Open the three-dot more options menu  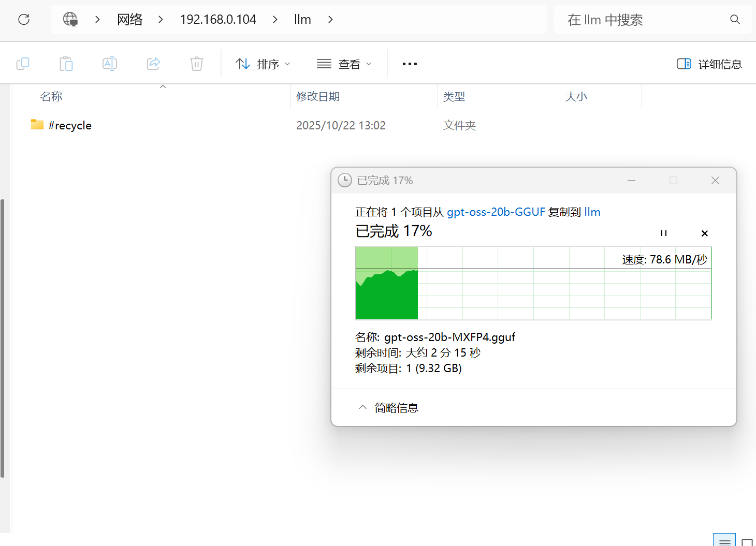(x=410, y=64)
